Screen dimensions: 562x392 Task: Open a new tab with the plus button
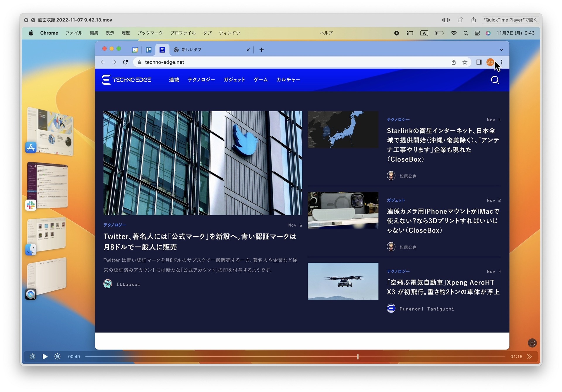tap(262, 50)
